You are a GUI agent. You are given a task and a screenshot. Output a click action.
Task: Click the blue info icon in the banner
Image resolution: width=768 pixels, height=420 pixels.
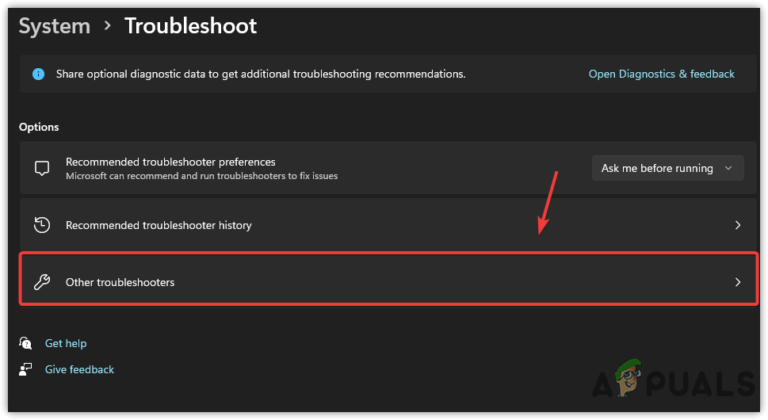tap(38, 74)
